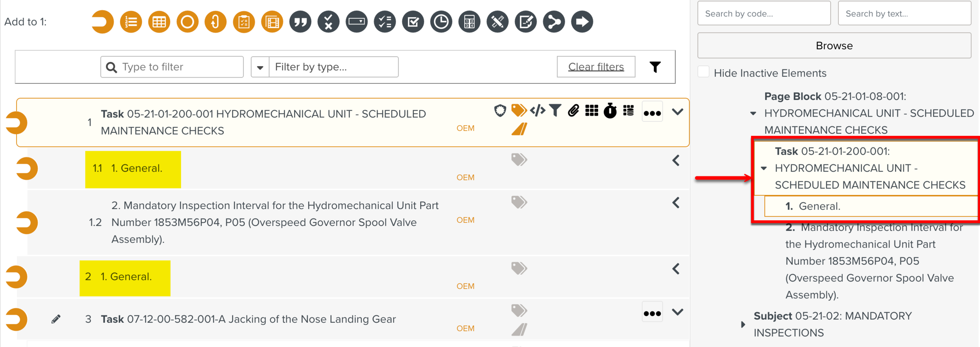Open the three-dots menu for Task 07-12-00-582-001-A
The image size is (980, 347).
coord(652,313)
